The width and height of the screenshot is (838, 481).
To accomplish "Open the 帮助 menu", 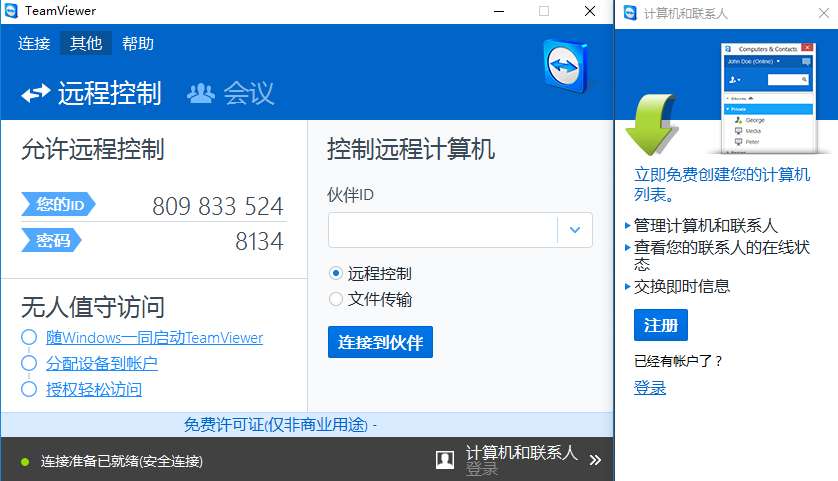I will coord(138,43).
